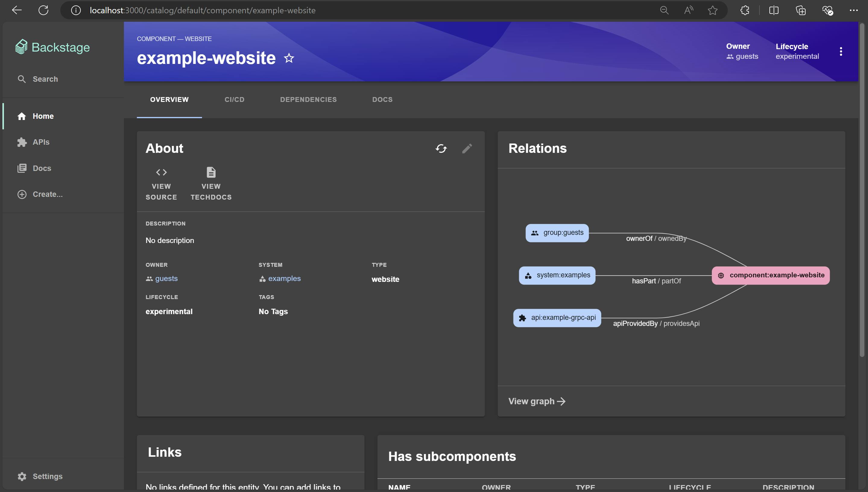This screenshot has width=868, height=492.
Task: Click the group:guests relation node
Action: [x=557, y=233]
